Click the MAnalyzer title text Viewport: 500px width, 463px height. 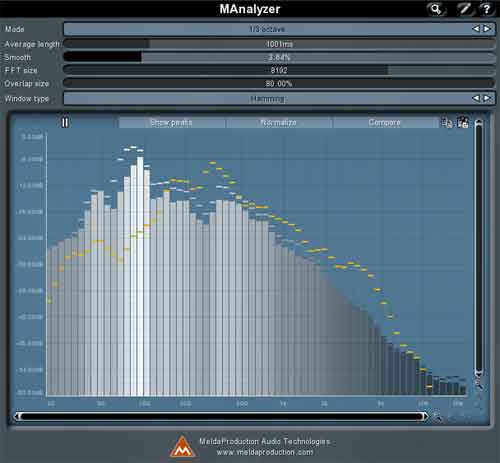click(250, 9)
